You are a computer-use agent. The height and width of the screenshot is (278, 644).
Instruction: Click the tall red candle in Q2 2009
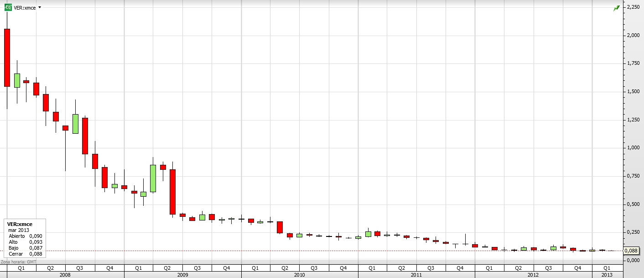[173, 192]
